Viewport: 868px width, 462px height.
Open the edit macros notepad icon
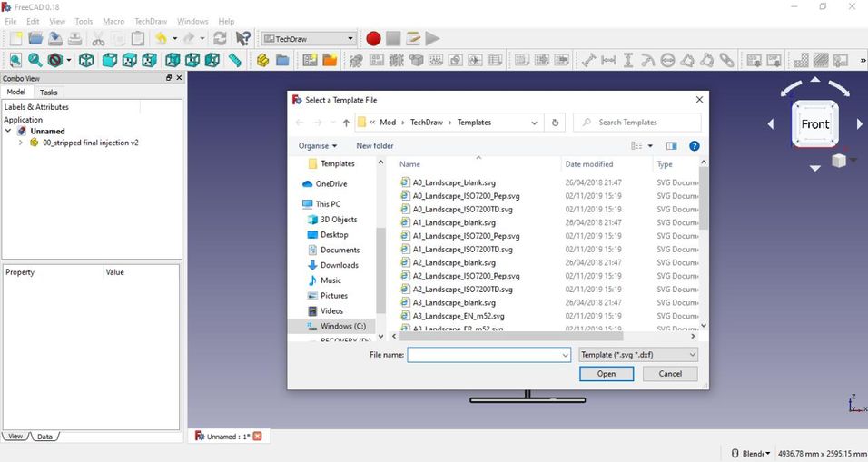(413, 39)
